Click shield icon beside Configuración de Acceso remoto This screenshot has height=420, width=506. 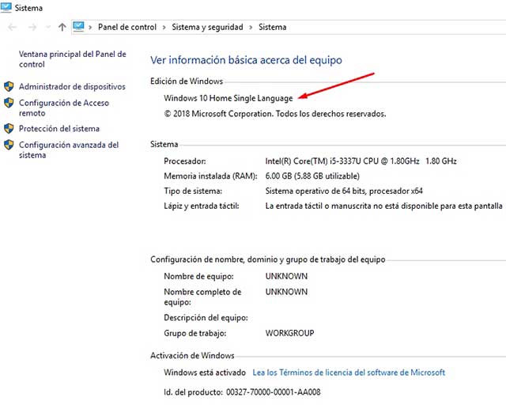9,103
